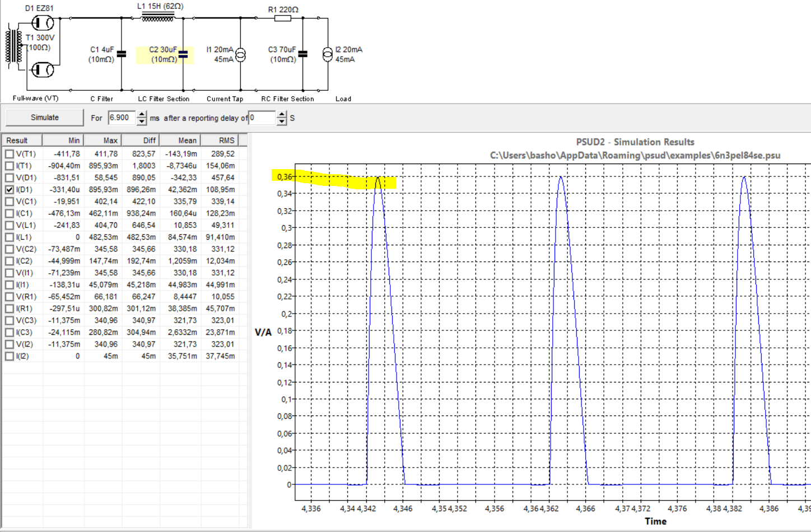Viewport: 811px width, 532px height.
Task: Click the R1 220Ω resistor symbol
Action: tap(283, 18)
